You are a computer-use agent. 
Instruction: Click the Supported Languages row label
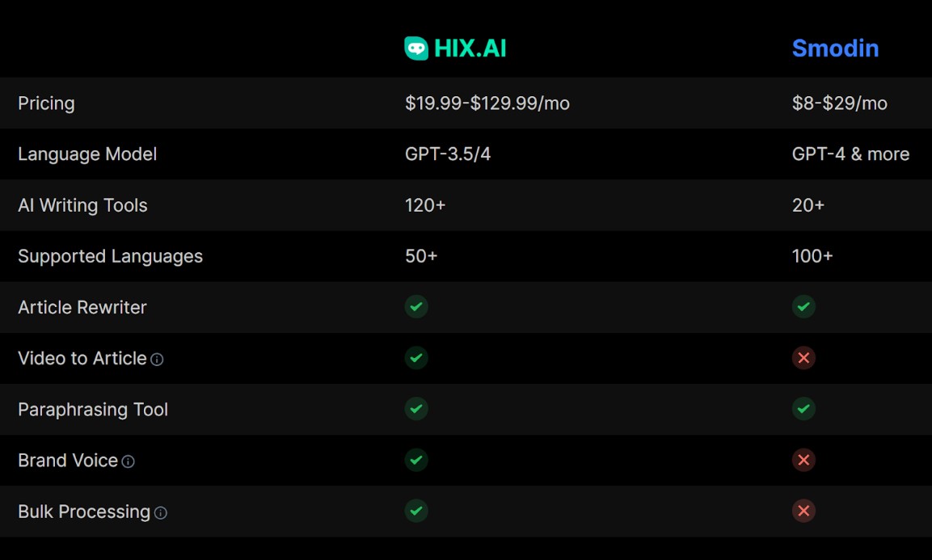111,257
